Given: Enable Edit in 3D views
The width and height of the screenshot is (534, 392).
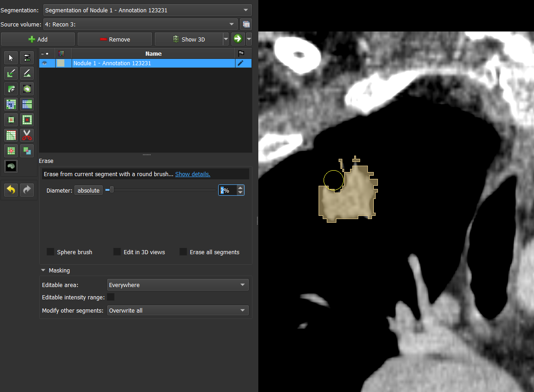Looking at the screenshot, I should point(117,251).
